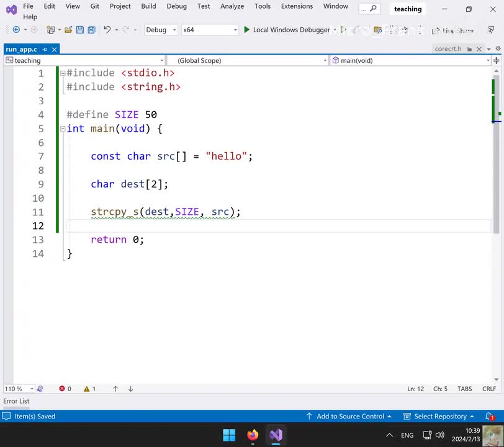Go to next issue with down arrow
Image resolution: width=504 pixels, height=447 pixels.
tap(131, 389)
